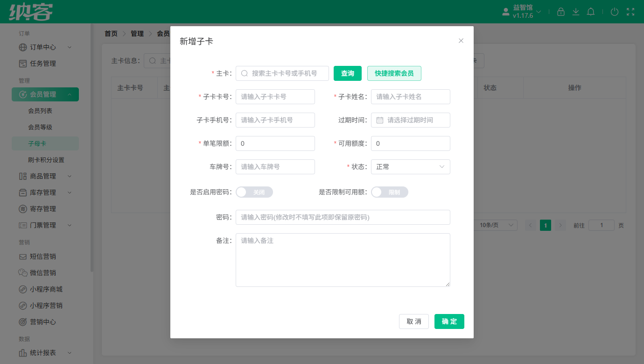
Task: Click 取消 to cancel the dialog
Action: 414,321
